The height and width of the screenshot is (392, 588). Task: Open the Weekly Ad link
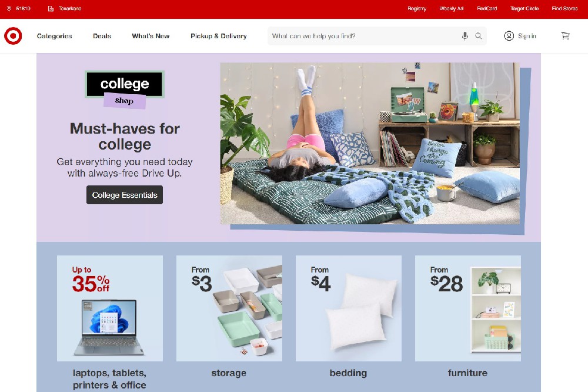click(x=452, y=8)
